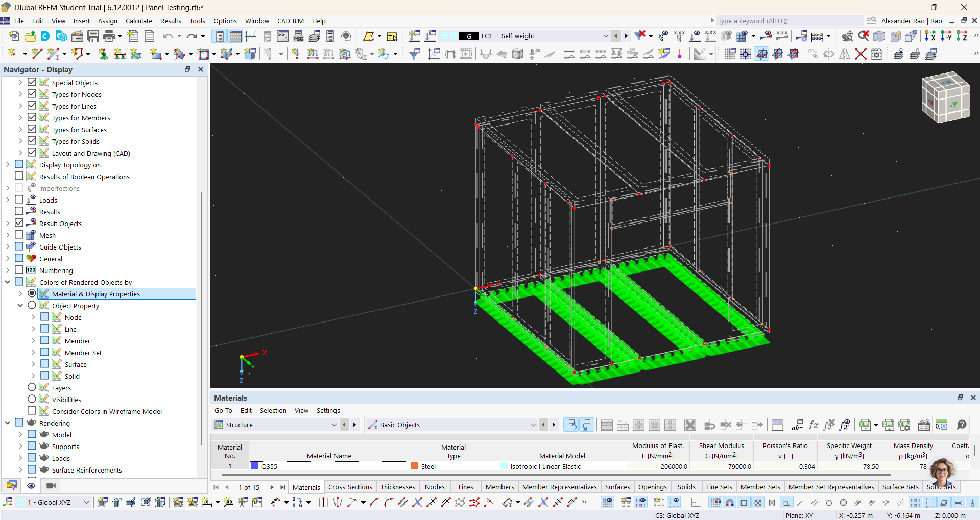Click the Undo arrow icon
This screenshot has height=520, width=980.
click(168, 36)
